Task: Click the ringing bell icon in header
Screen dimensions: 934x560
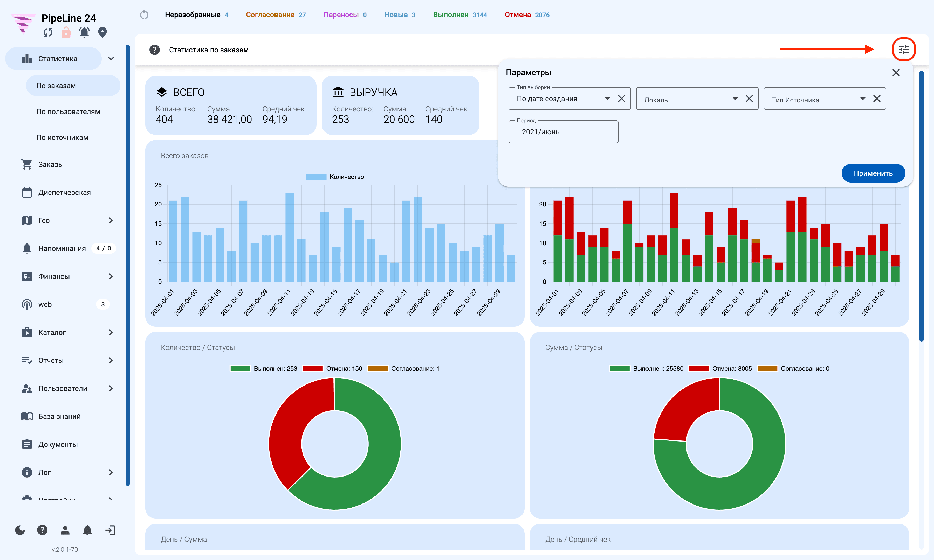Action: pos(84,32)
